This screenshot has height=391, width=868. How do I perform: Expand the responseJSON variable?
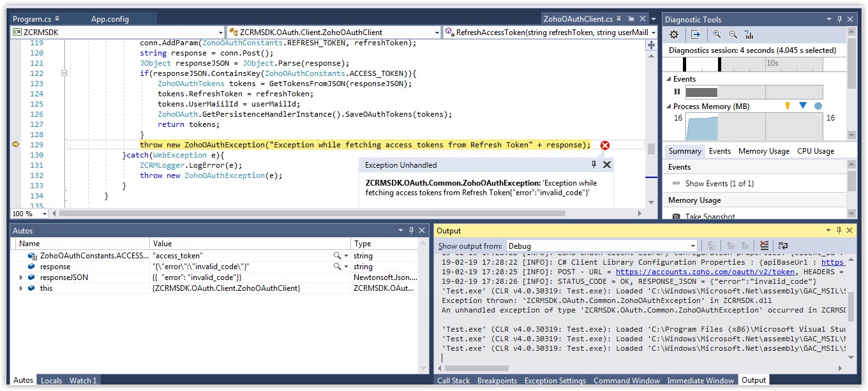21,277
